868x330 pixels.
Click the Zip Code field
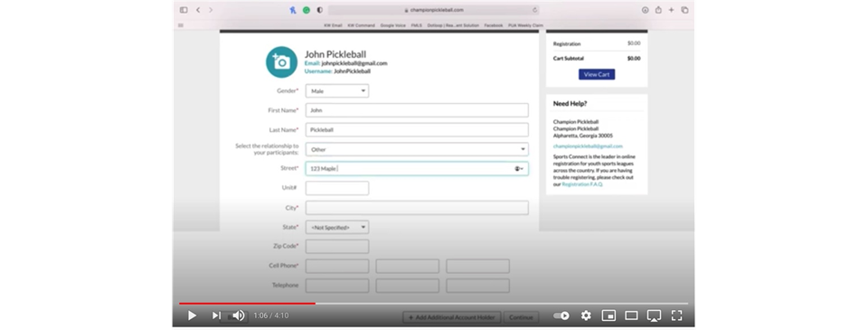click(336, 247)
